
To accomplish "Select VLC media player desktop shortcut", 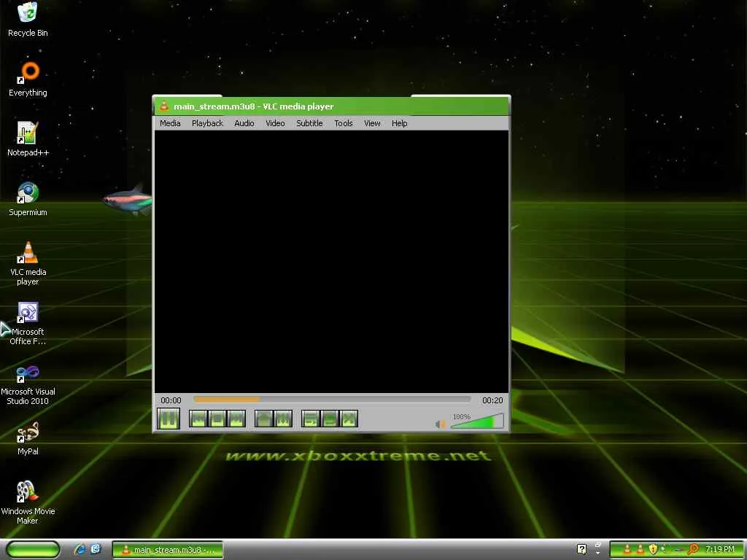I will pyautogui.click(x=28, y=263).
